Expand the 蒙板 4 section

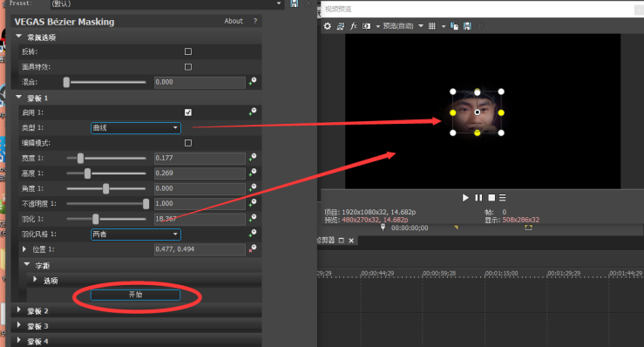19,340
